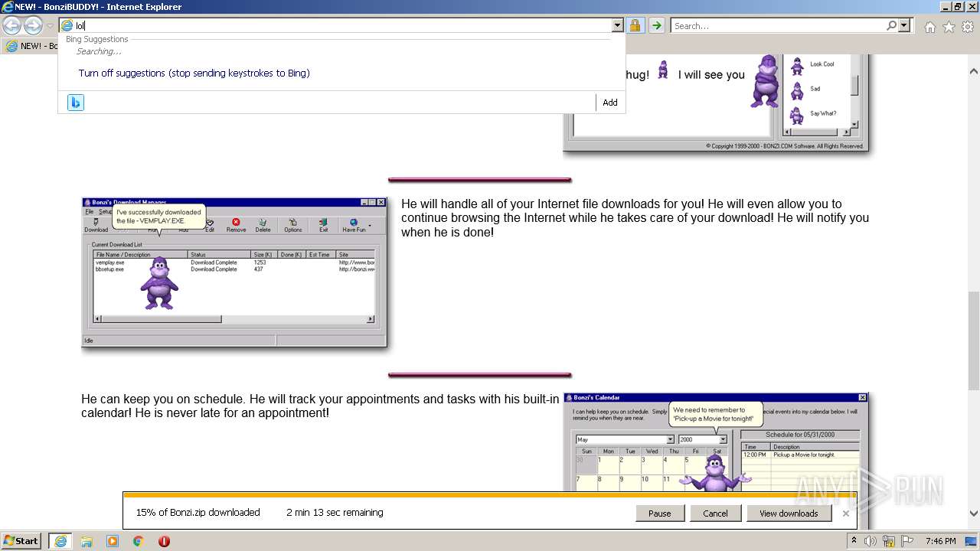Open the Tools gear icon
Image resolution: width=980 pixels, height=551 pixels.
[968, 27]
